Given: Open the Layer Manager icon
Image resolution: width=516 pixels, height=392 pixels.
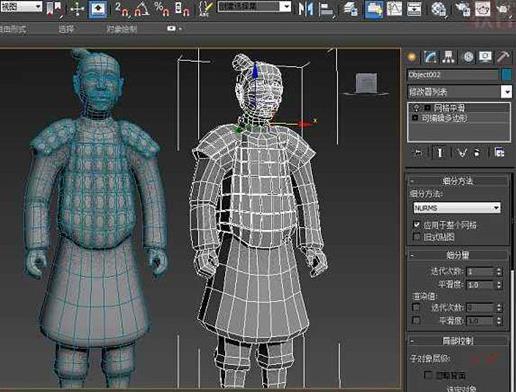Looking at the screenshot, I should 351,9.
